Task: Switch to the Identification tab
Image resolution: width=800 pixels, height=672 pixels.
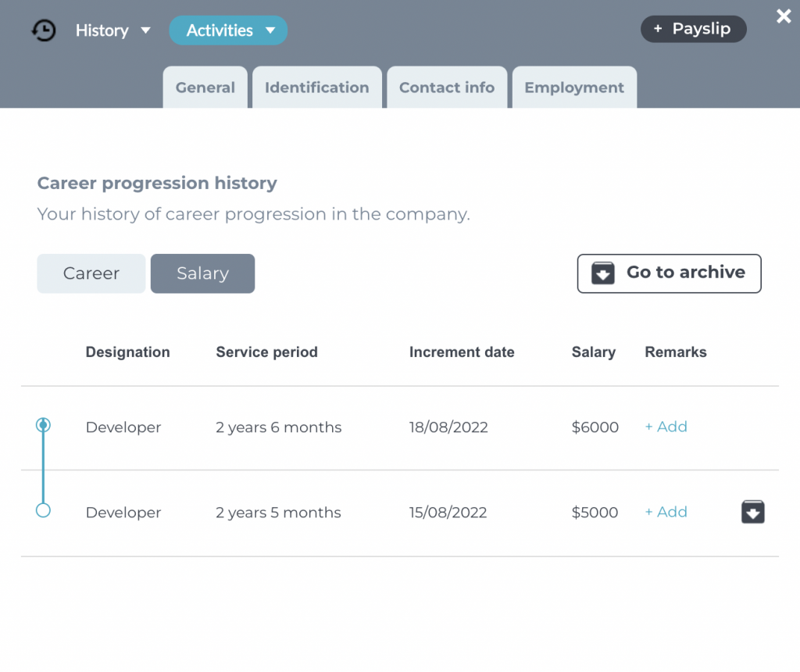Action: point(316,88)
